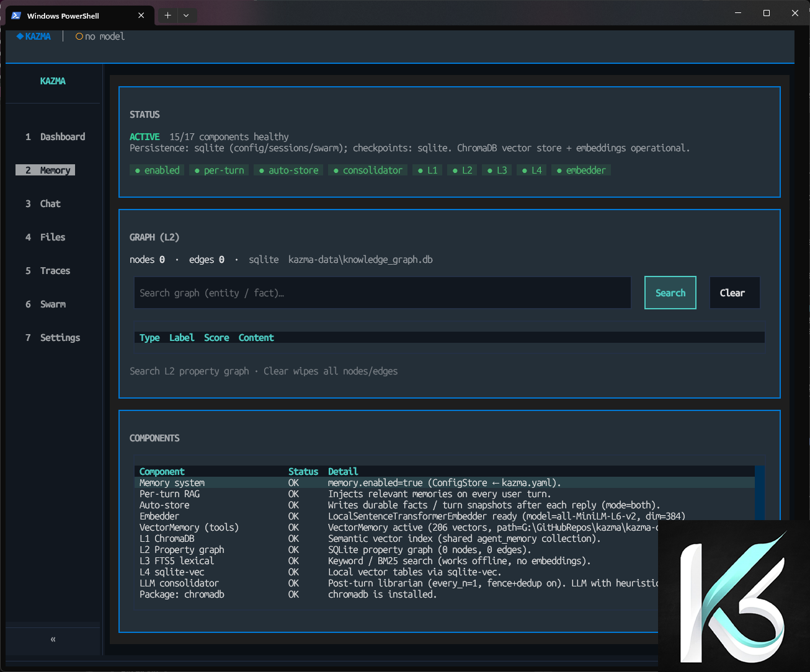Viewport: 810px width, 672px height.
Task: Click the 'embedder' status chip
Action: (x=581, y=170)
